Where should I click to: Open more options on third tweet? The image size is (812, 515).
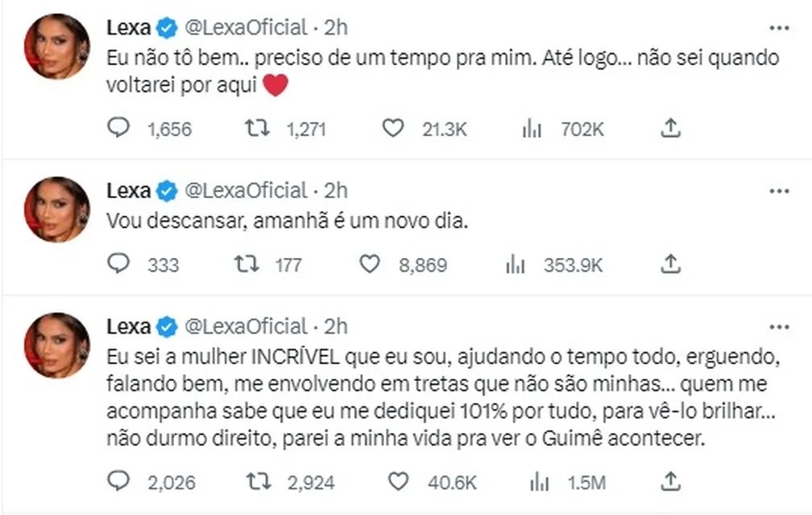779,326
